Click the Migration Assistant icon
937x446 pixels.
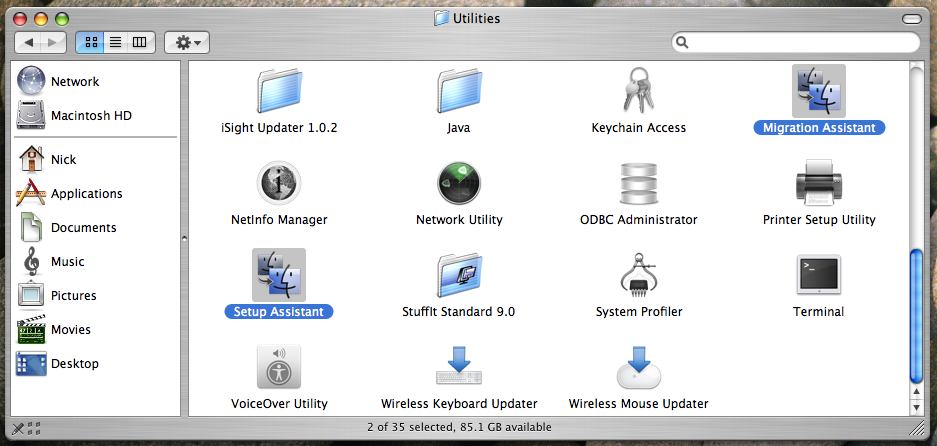(819, 91)
